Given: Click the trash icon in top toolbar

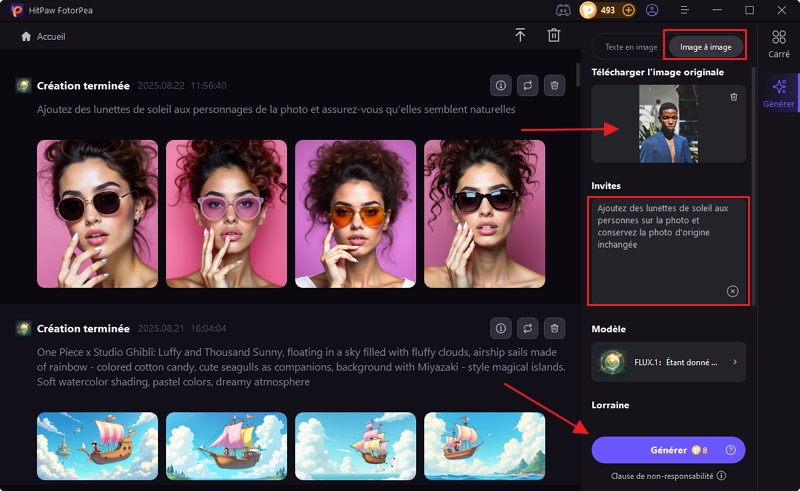Looking at the screenshot, I should click(554, 35).
